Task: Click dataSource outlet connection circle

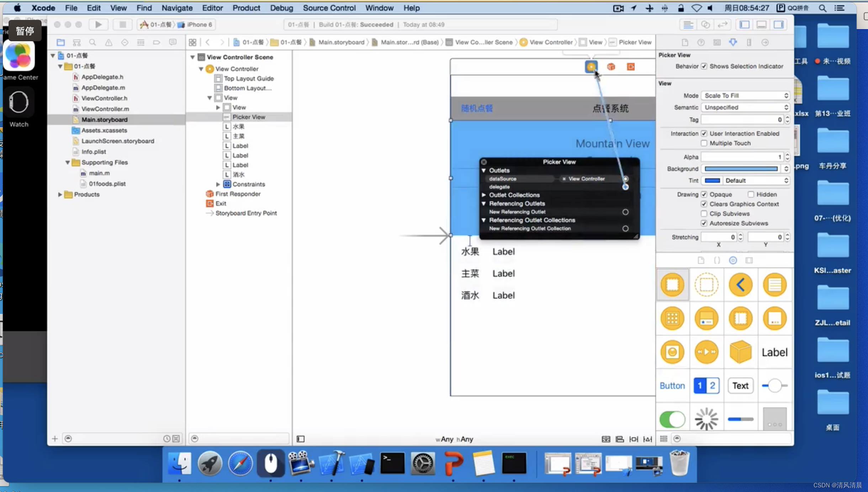Action: pyautogui.click(x=626, y=178)
